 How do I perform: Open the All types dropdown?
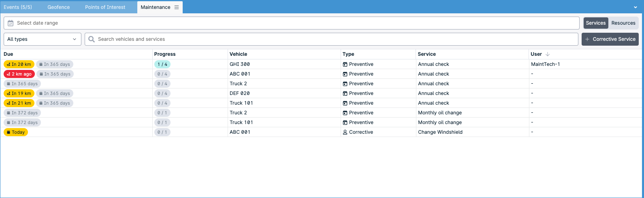tap(43, 39)
